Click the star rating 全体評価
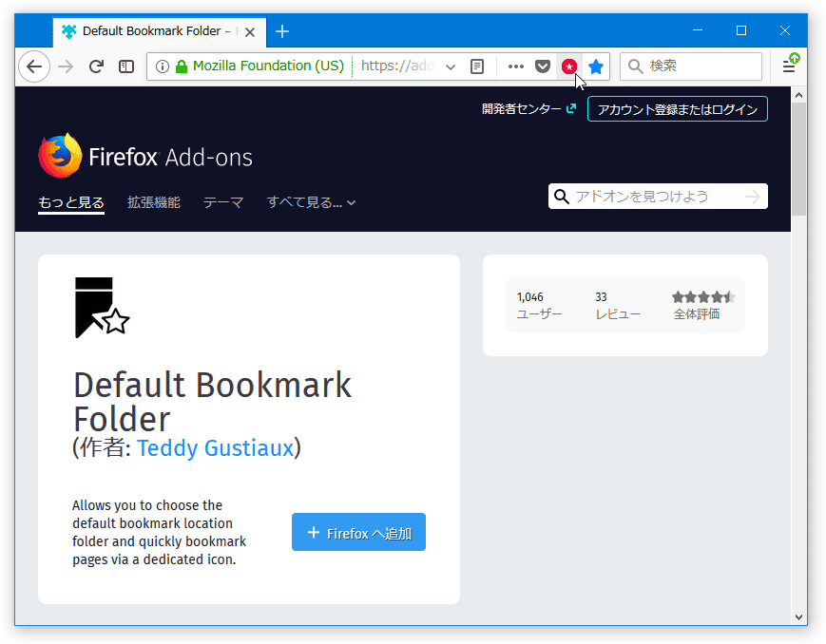This screenshot has width=826, height=644. click(703, 306)
